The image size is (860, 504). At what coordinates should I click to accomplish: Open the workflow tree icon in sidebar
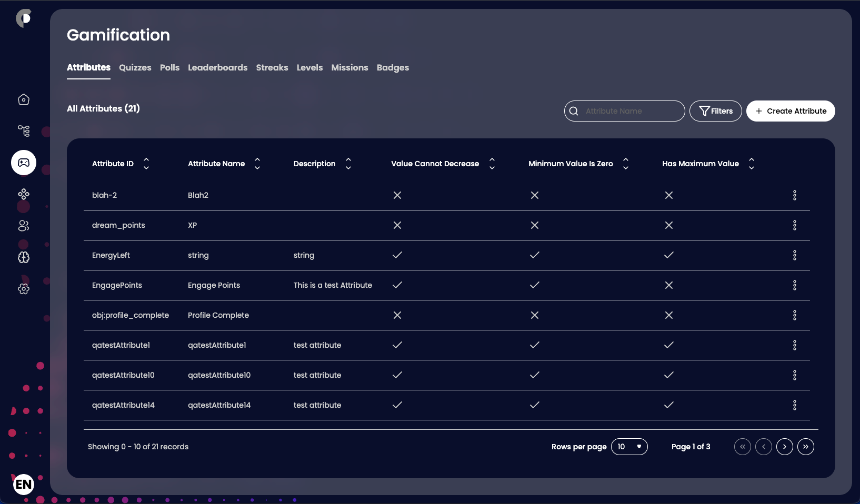click(x=23, y=131)
